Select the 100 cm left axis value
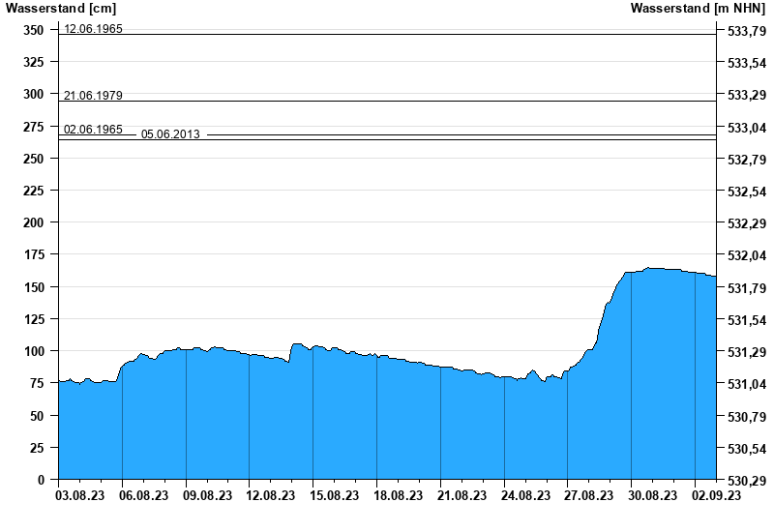The image size is (774, 532). coord(34,351)
